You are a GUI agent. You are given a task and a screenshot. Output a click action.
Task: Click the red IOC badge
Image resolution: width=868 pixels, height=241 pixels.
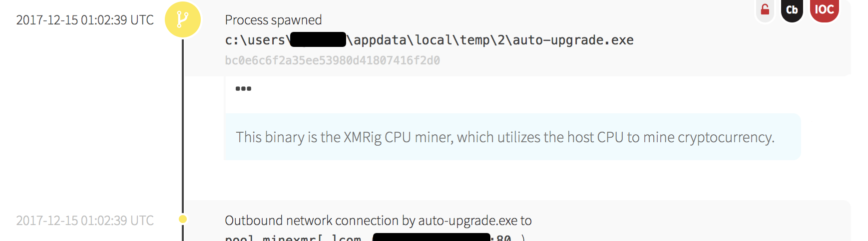824,9
